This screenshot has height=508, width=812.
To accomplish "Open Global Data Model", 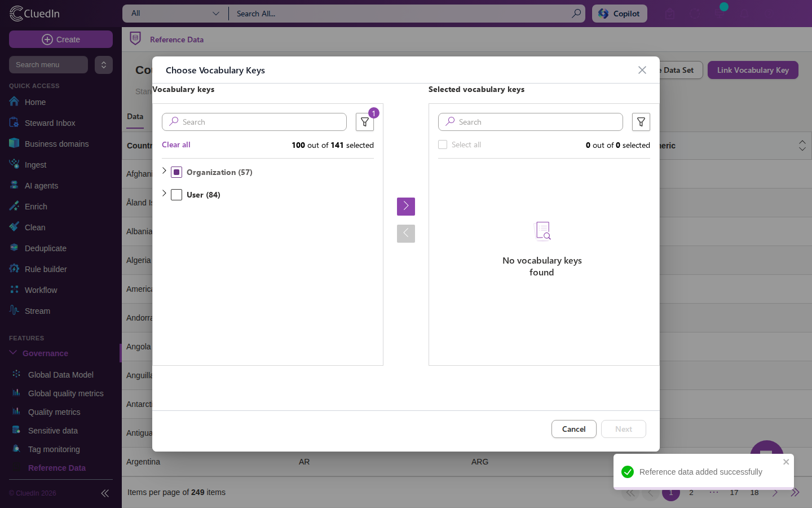I will point(61,375).
